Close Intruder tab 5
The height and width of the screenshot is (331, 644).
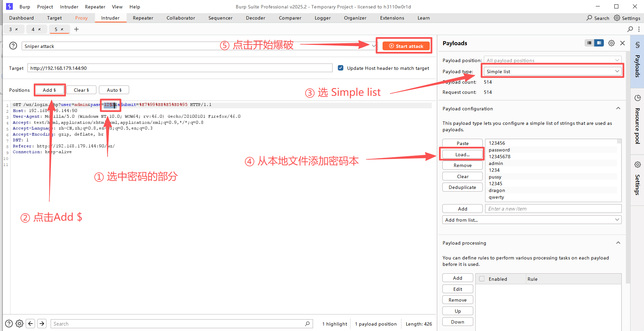coord(62,29)
